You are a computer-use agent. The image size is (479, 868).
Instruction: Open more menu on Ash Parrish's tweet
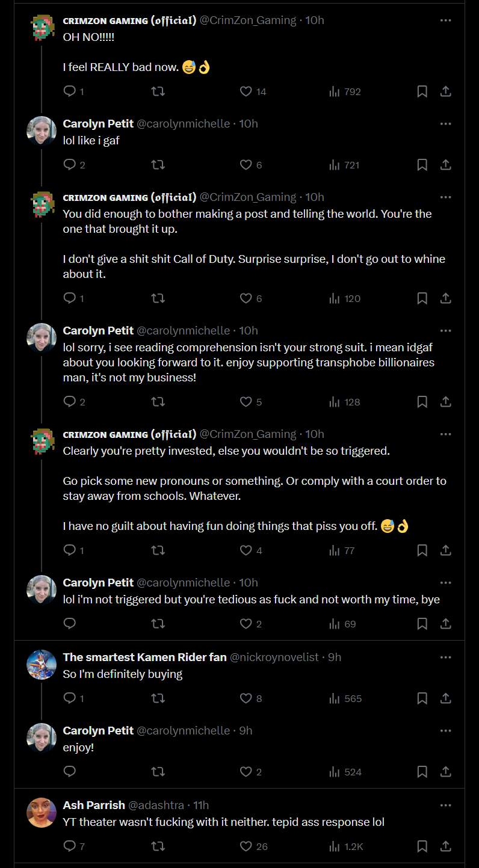445,805
